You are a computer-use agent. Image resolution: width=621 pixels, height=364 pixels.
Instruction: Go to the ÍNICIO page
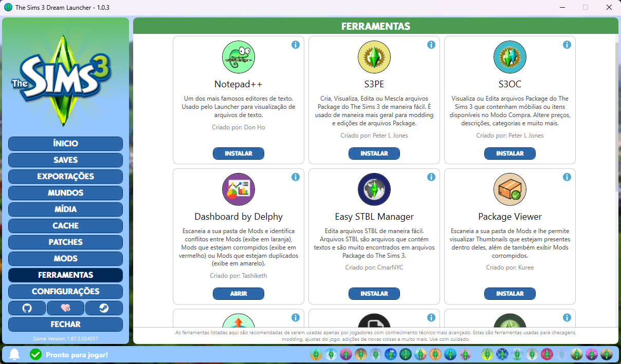pos(65,144)
